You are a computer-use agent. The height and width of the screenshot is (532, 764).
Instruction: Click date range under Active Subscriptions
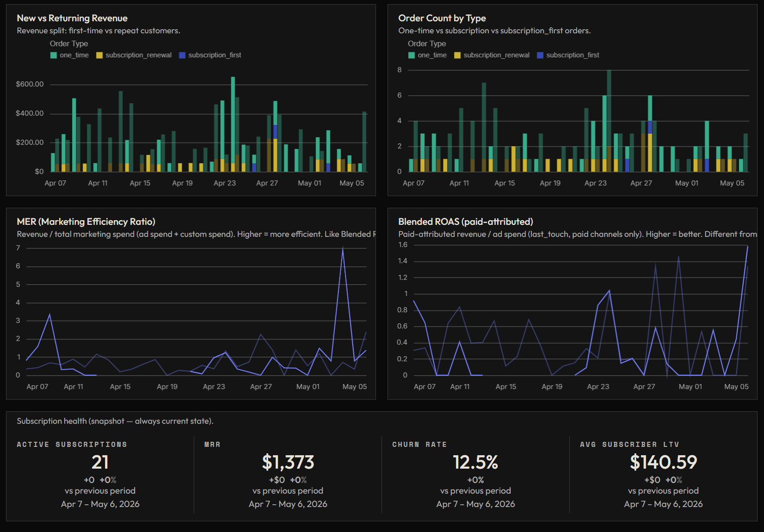[100, 504]
